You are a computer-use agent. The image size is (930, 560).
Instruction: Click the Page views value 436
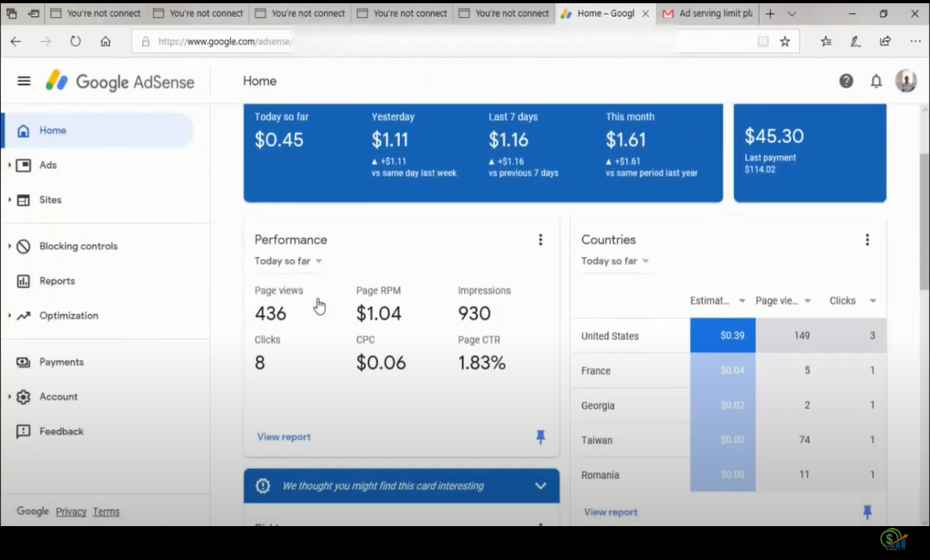270,313
